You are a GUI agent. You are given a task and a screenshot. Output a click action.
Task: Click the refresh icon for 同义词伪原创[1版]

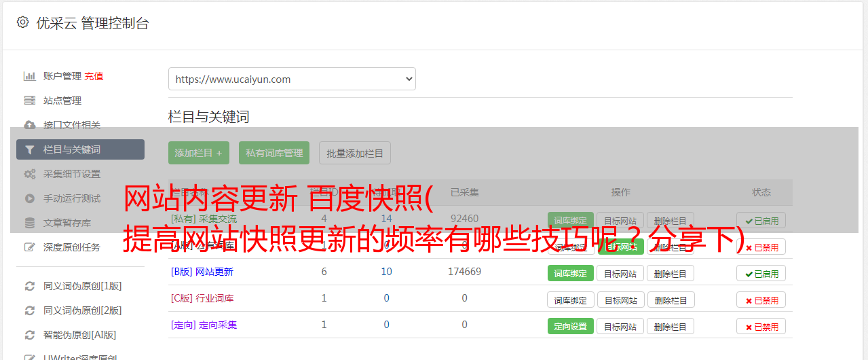pyautogui.click(x=30, y=286)
